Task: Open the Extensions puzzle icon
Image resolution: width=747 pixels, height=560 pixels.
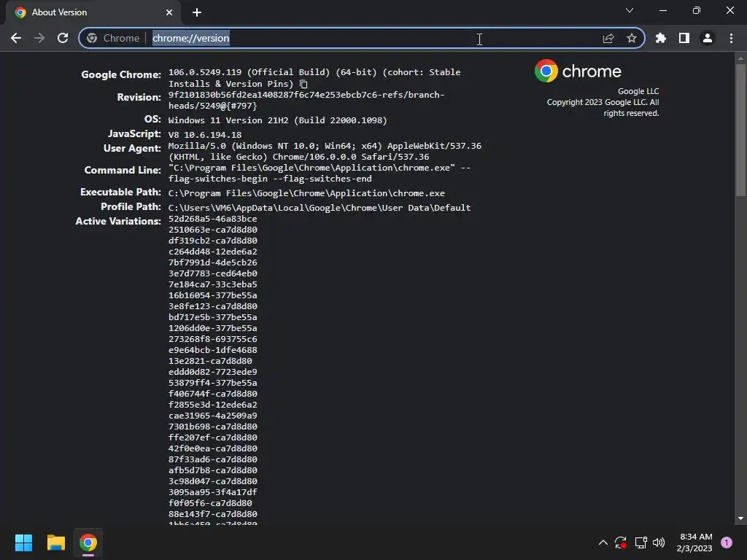Action: 661,38
